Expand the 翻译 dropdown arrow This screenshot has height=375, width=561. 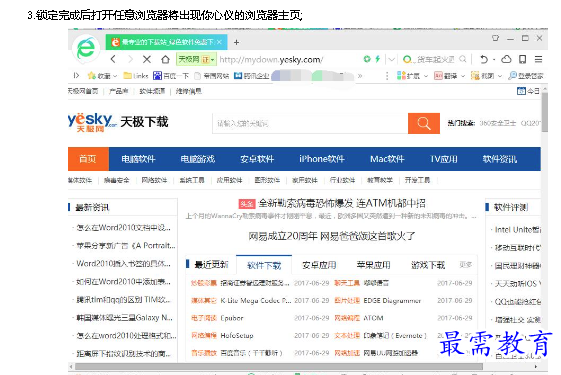pyautogui.click(x=463, y=76)
